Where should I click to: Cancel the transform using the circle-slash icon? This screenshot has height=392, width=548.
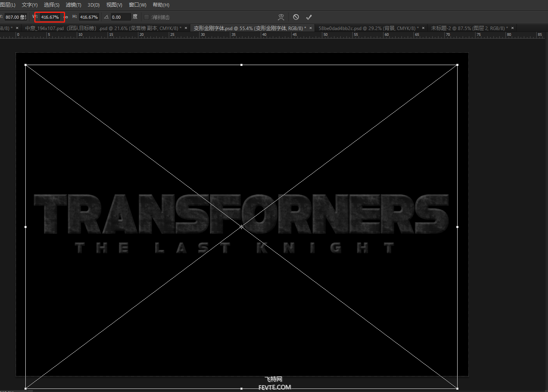pyautogui.click(x=296, y=17)
